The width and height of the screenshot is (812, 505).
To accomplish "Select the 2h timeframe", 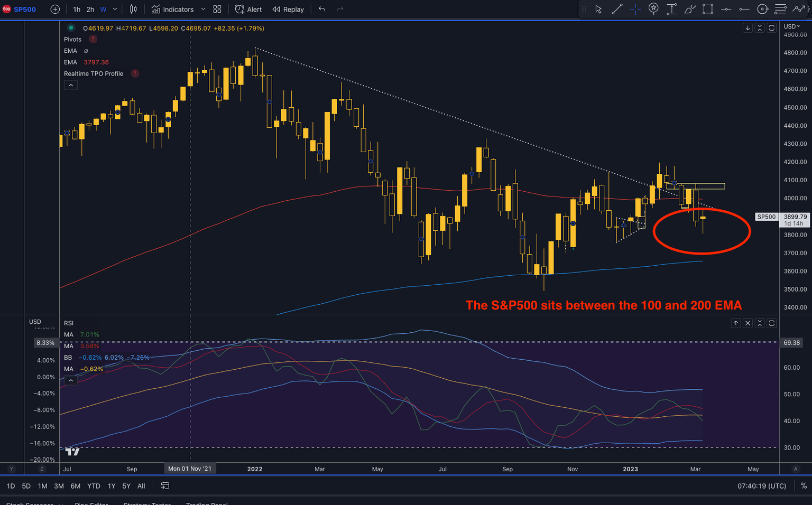I will click(x=90, y=10).
